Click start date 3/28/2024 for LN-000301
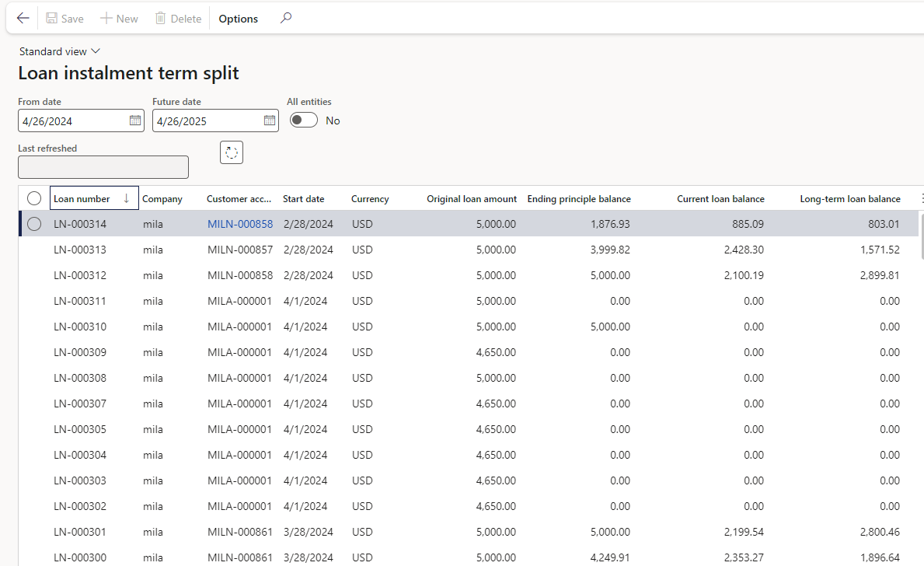924x566 pixels. click(x=309, y=532)
